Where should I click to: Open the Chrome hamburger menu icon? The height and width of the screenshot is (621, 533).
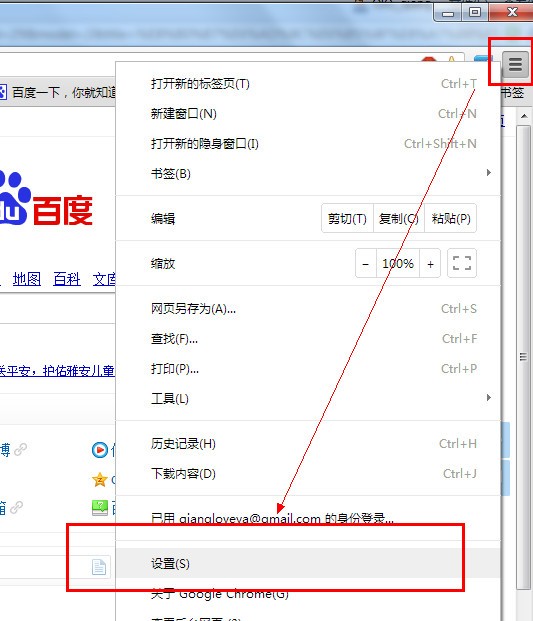[515, 64]
